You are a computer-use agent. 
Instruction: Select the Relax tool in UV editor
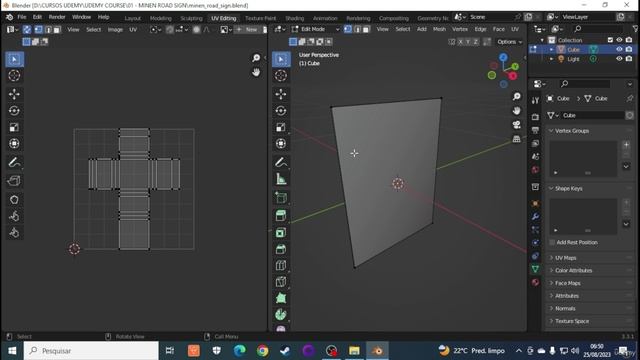pyautogui.click(x=14, y=216)
